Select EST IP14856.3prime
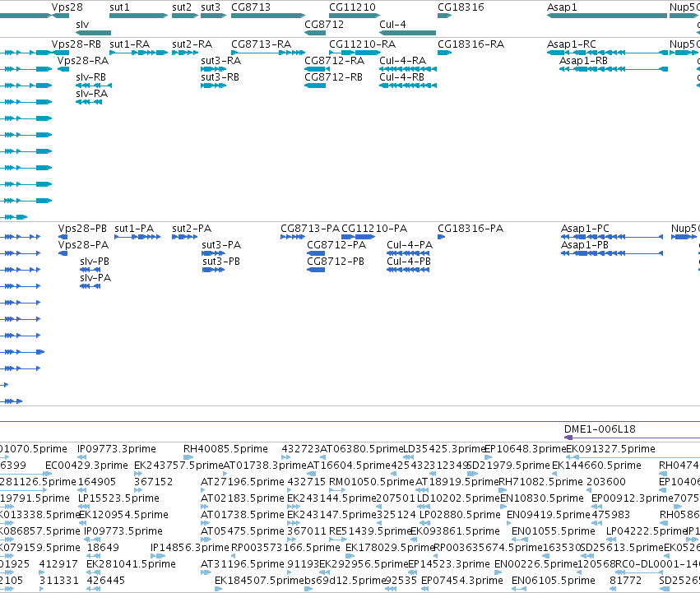The height and width of the screenshot is (593, 700). click(190, 548)
